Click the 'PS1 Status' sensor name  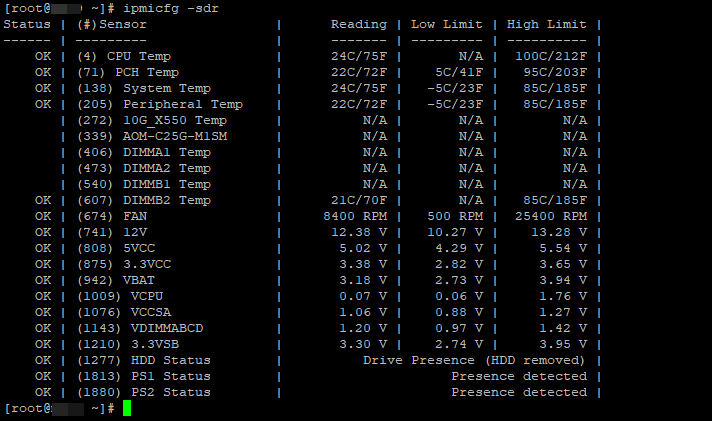point(171,376)
